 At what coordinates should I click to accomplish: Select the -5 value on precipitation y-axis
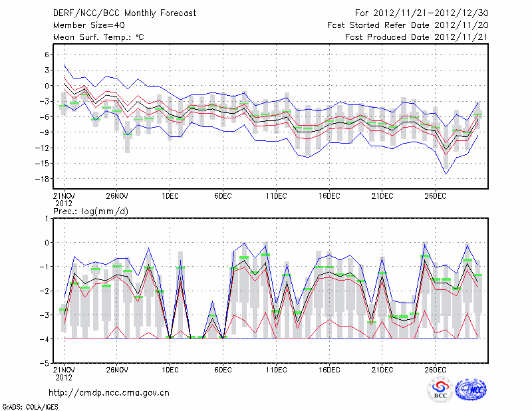click(45, 364)
